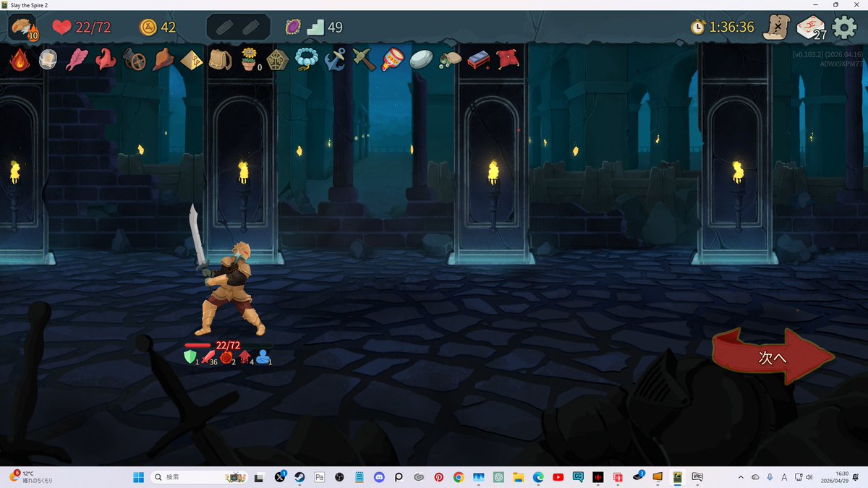
Task: Inspect the red wizard hat relic
Action: click(x=105, y=59)
